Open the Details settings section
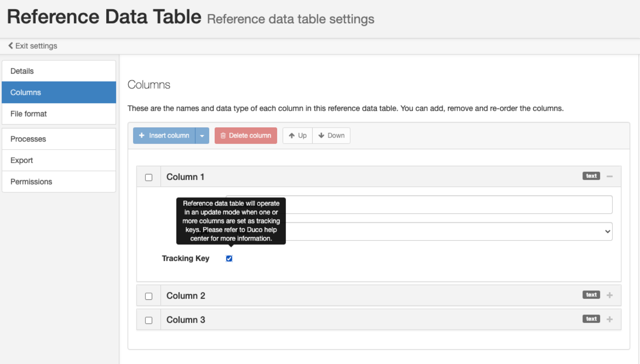 coord(59,71)
